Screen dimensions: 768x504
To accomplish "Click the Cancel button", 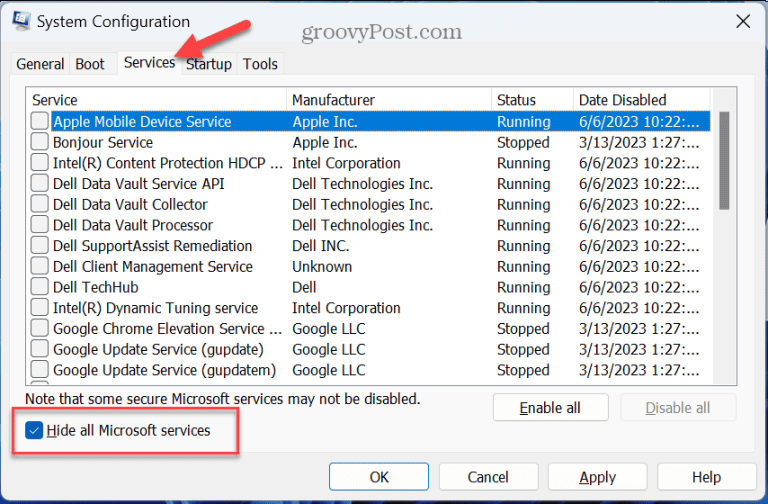I will coord(488,477).
